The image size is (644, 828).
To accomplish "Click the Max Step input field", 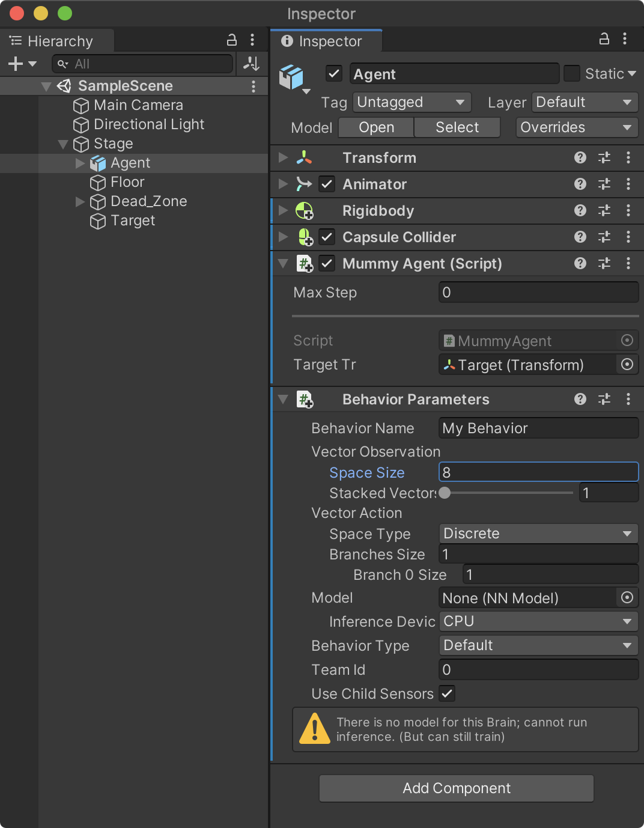I will pyautogui.click(x=538, y=292).
